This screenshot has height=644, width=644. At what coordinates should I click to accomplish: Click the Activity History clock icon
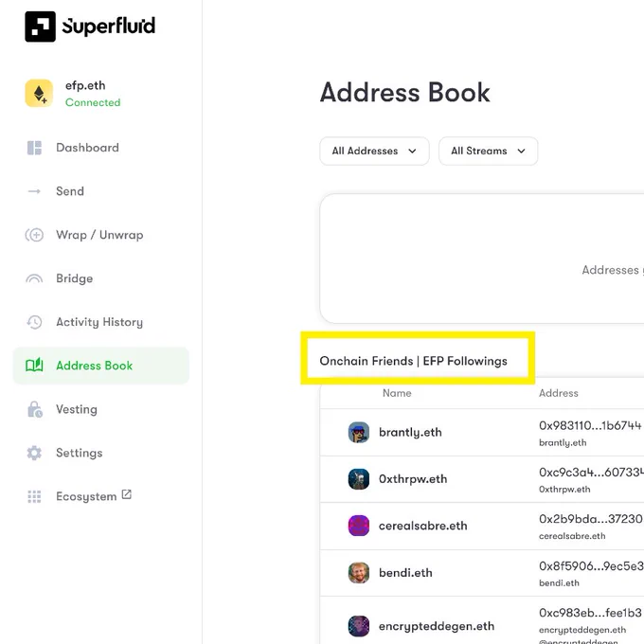click(x=34, y=322)
